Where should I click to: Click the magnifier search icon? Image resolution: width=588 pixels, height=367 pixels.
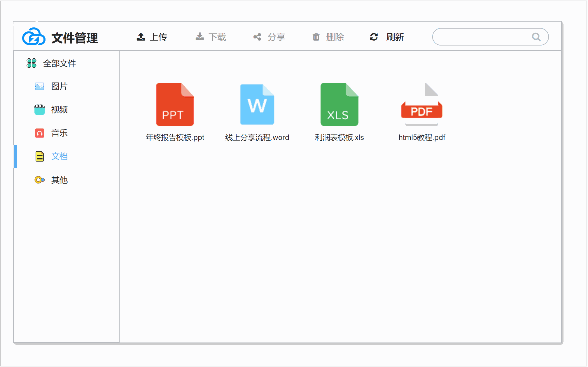[536, 37]
